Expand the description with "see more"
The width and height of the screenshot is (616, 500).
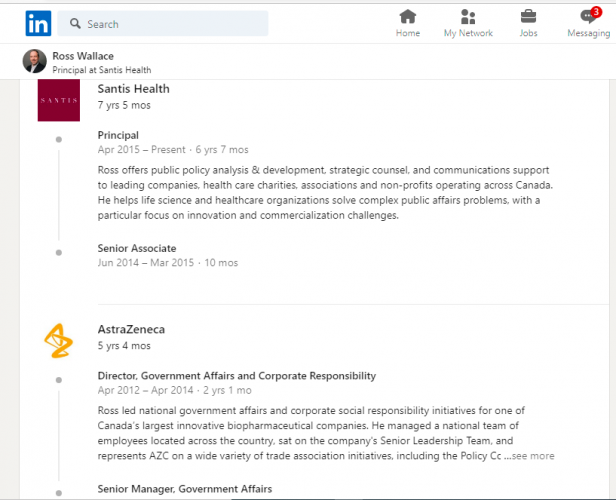pos(533,456)
